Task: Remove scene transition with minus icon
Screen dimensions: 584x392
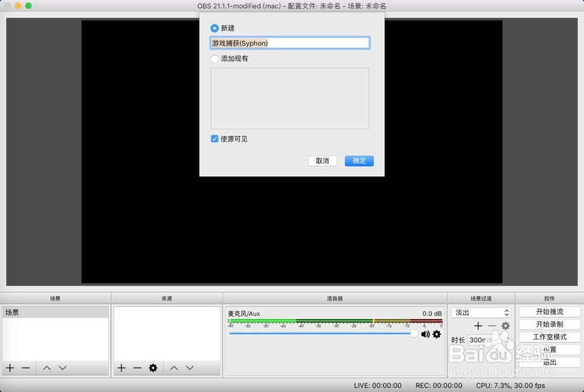Action: (492, 326)
